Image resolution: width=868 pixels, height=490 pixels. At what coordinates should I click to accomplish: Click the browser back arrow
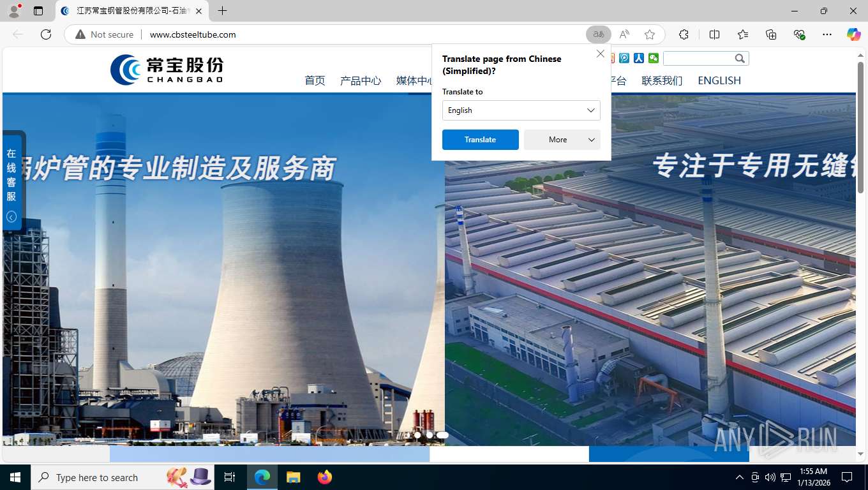coord(18,34)
